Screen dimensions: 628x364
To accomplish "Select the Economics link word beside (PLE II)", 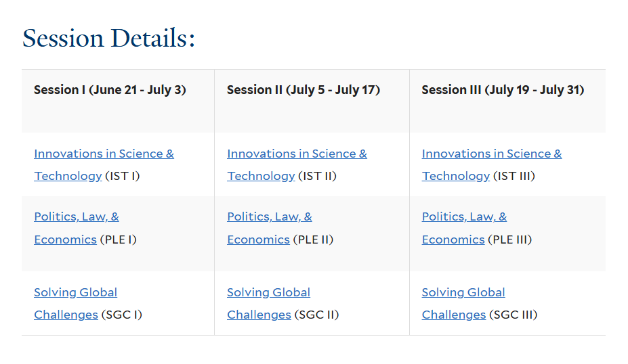I will tap(258, 240).
